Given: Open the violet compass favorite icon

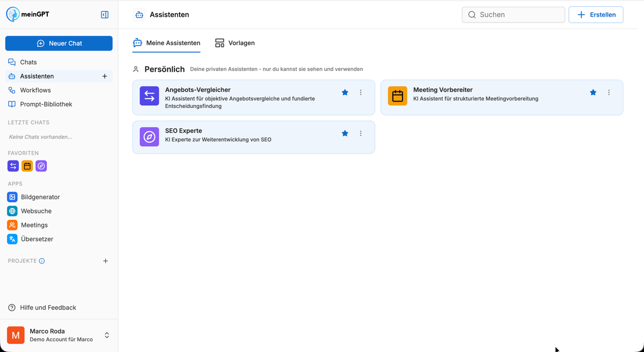Looking at the screenshot, I should [41, 166].
